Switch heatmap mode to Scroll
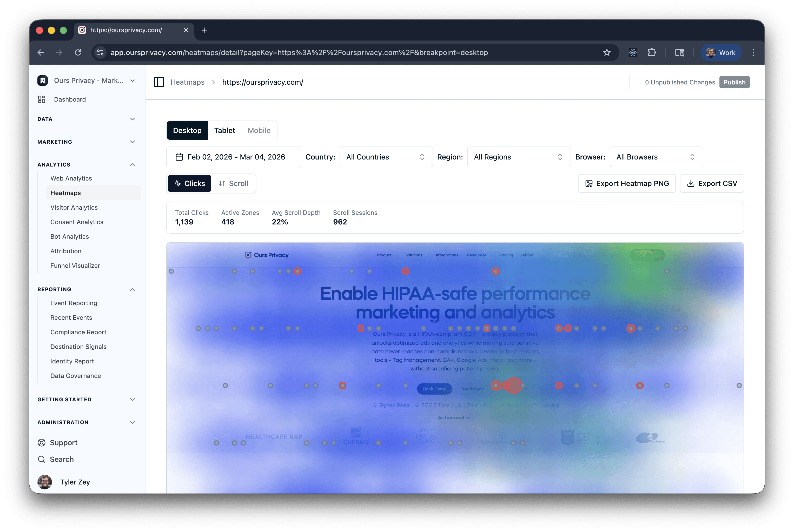This screenshot has height=532, width=794. click(234, 184)
